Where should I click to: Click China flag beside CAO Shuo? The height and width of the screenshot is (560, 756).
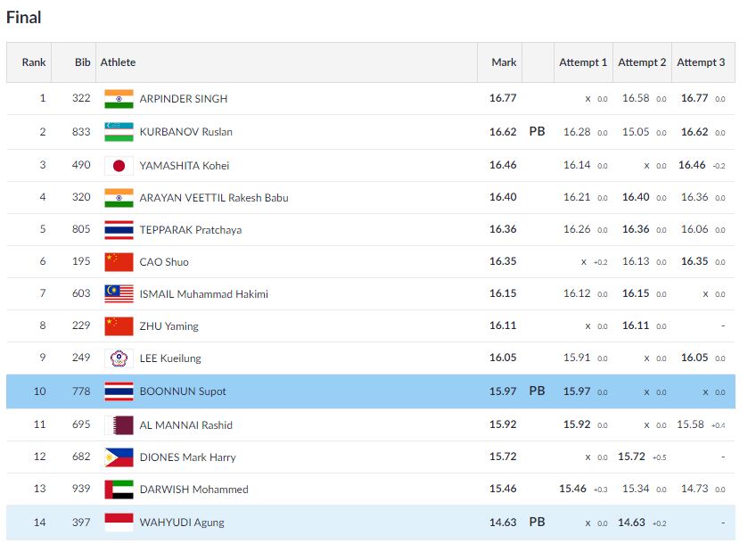[119, 262]
